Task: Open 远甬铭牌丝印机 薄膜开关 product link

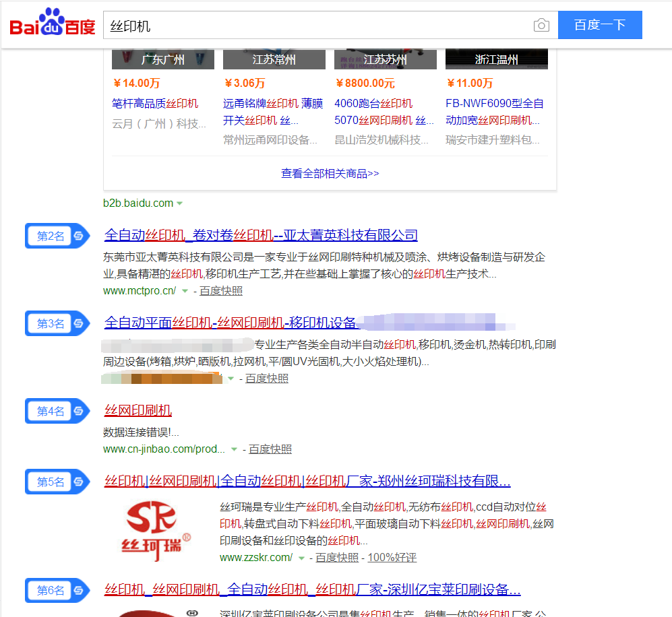Action: tap(273, 112)
